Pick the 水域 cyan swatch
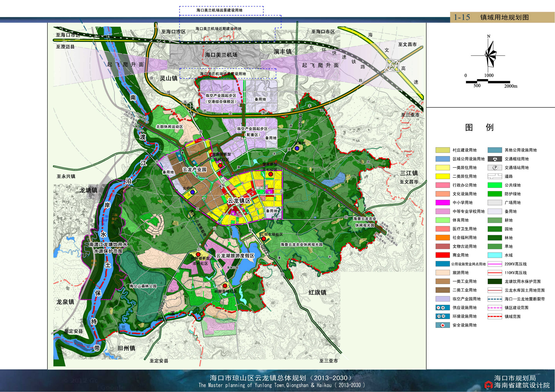The height and width of the screenshot is (392, 555). click(495, 255)
